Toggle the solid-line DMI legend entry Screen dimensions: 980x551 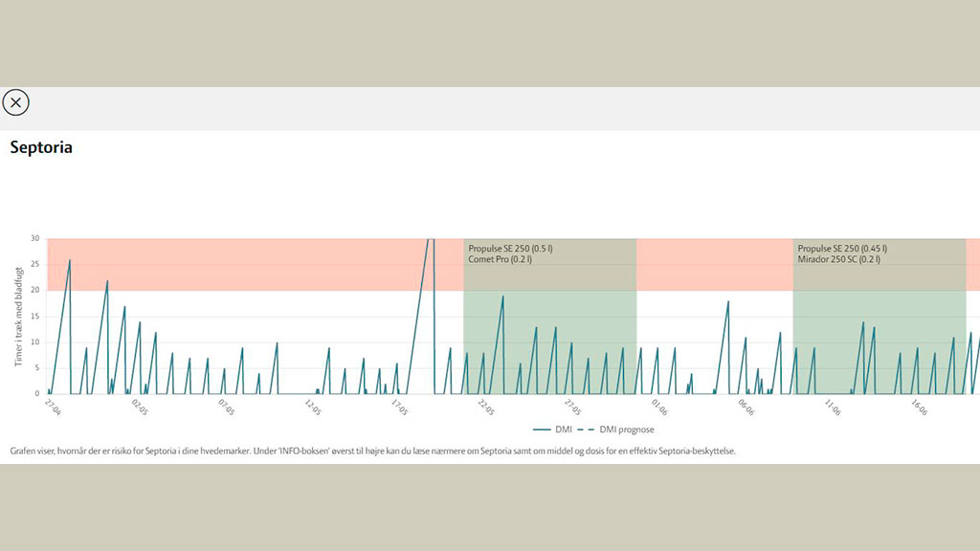click(x=556, y=430)
